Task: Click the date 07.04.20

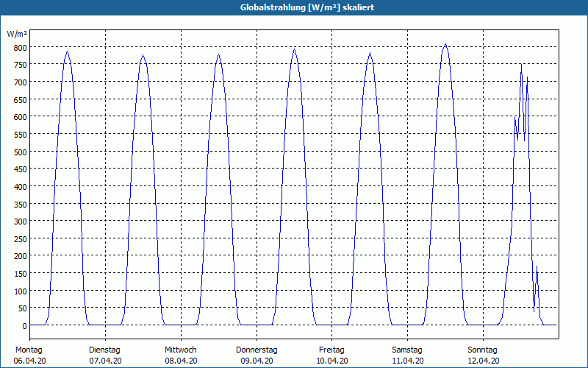Action: (105, 361)
